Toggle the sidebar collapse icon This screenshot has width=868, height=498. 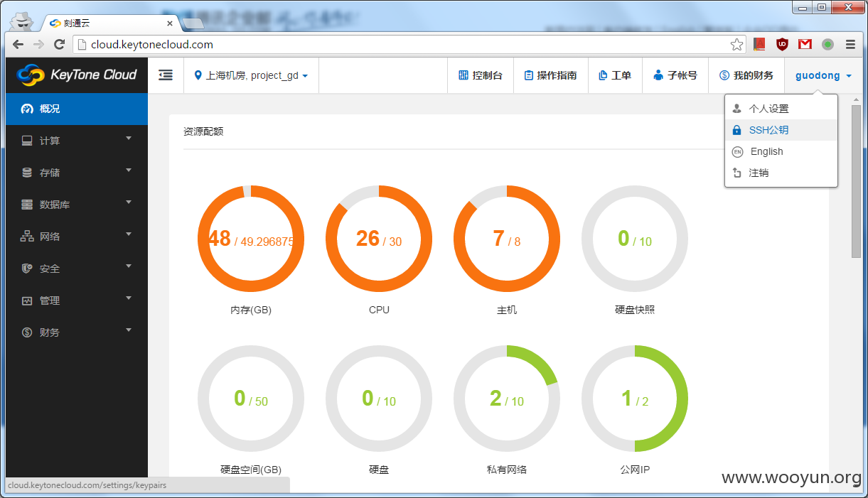pyautogui.click(x=166, y=75)
